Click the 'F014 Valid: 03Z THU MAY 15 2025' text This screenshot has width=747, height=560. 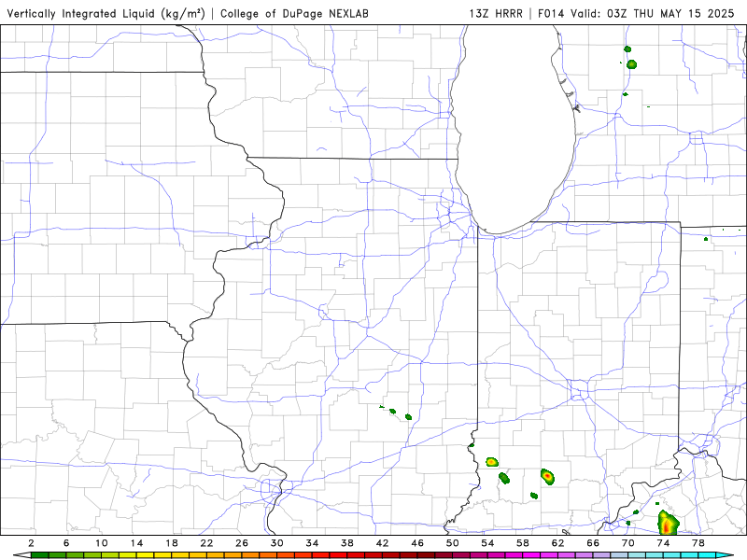(x=636, y=13)
